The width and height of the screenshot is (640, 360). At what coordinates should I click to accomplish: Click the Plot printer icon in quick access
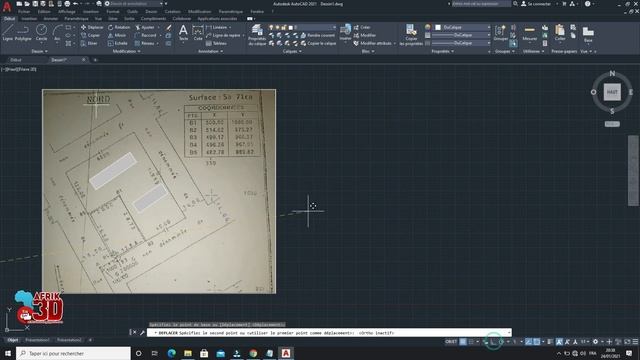pyautogui.click(x=67, y=4)
